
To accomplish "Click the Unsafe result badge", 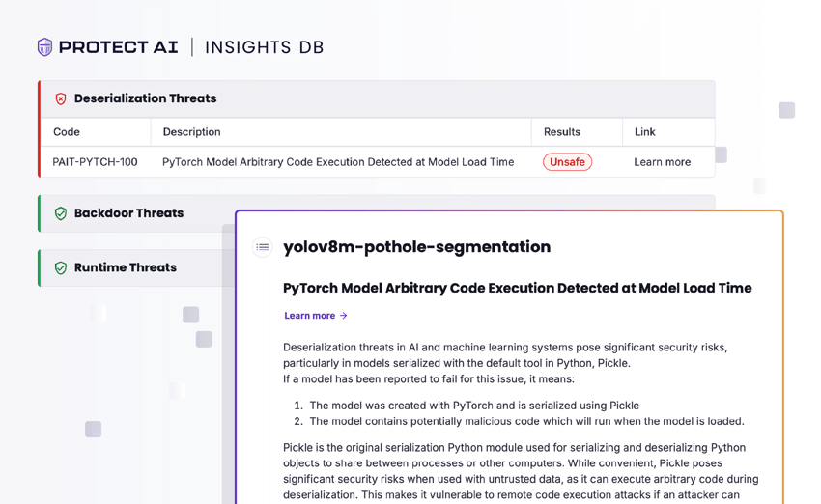I will coord(567,162).
